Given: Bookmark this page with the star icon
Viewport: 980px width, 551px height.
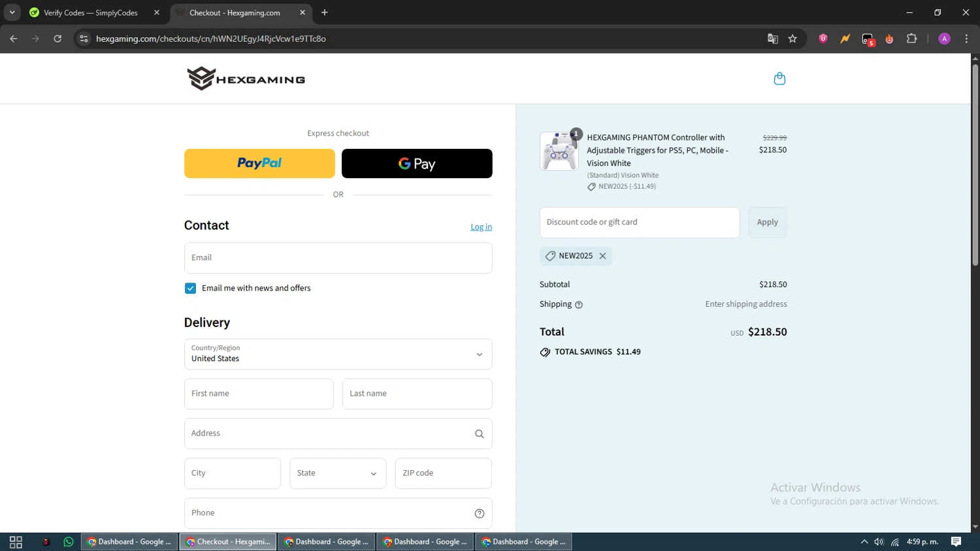Looking at the screenshot, I should pyautogui.click(x=792, y=39).
